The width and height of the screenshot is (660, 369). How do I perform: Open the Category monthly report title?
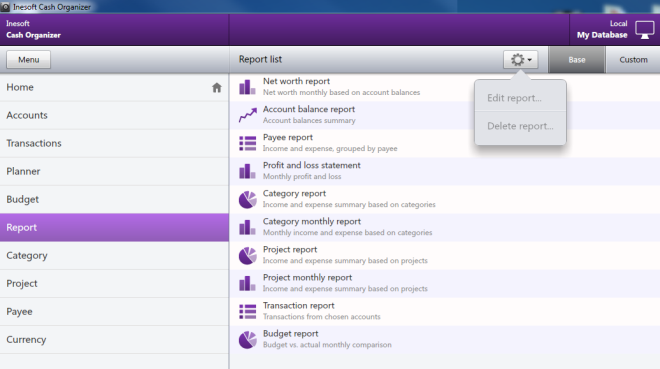pos(312,221)
